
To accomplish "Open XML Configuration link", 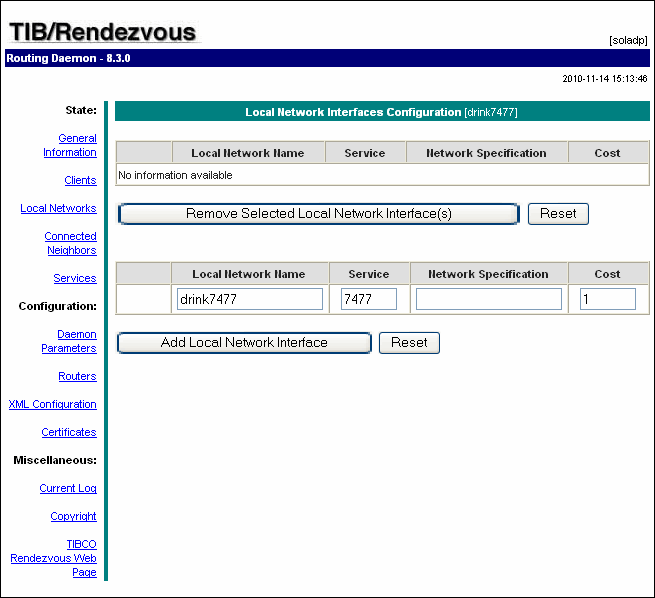I will [x=53, y=404].
